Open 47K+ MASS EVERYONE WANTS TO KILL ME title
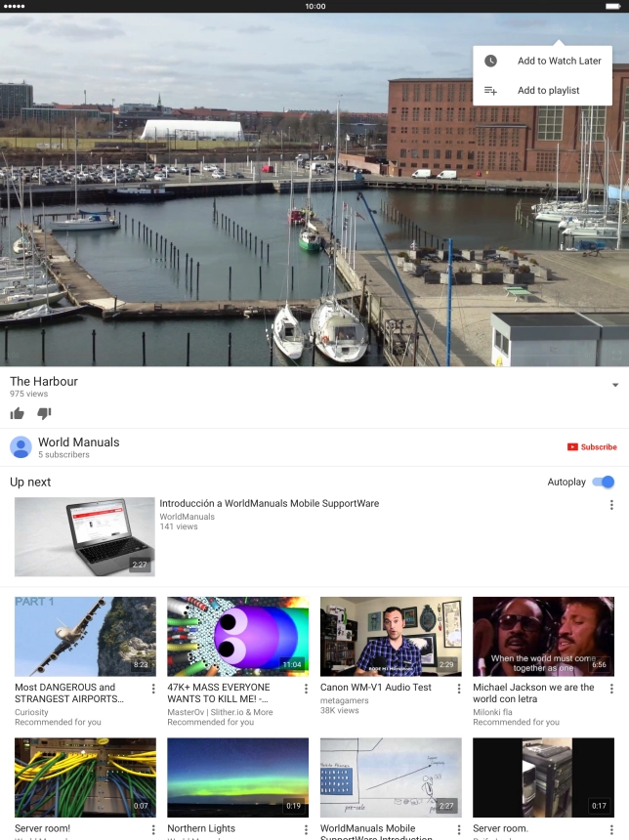629x840 pixels. (x=219, y=693)
